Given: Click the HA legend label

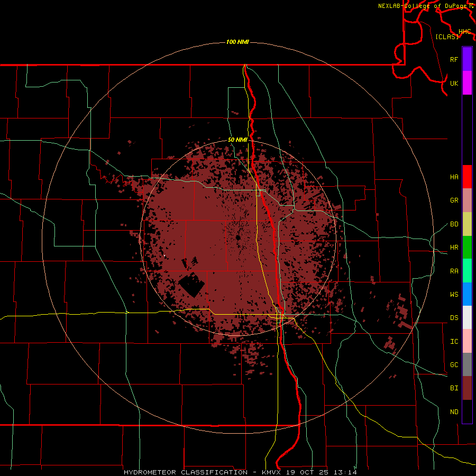Looking at the screenshot, I should coord(454,177).
